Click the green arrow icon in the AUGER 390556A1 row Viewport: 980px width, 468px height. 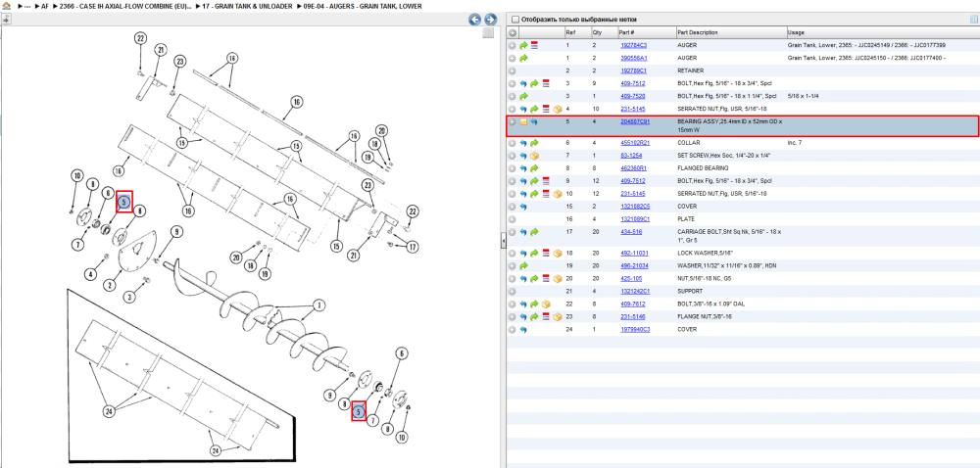(x=524, y=58)
